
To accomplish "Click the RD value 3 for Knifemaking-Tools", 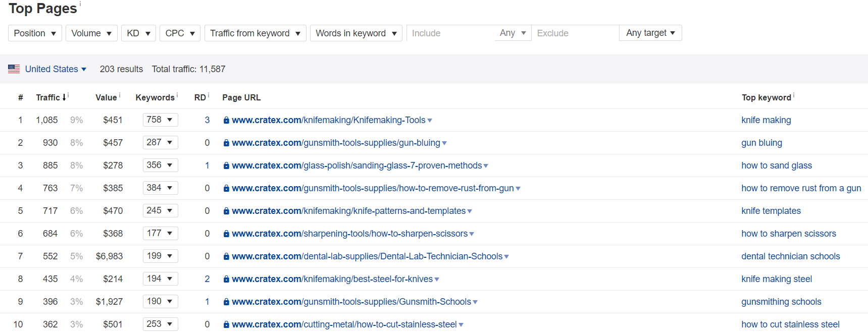I will pyautogui.click(x=207, y=120).
